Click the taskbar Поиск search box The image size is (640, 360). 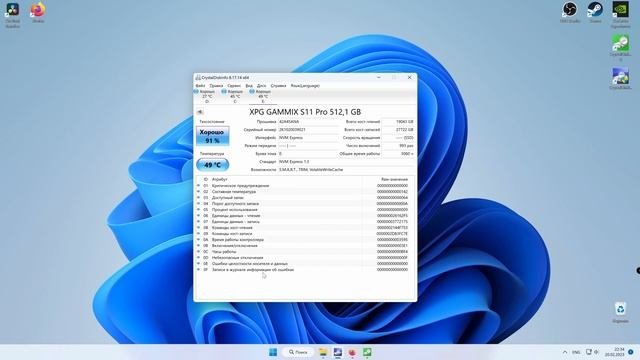point(298,352)
